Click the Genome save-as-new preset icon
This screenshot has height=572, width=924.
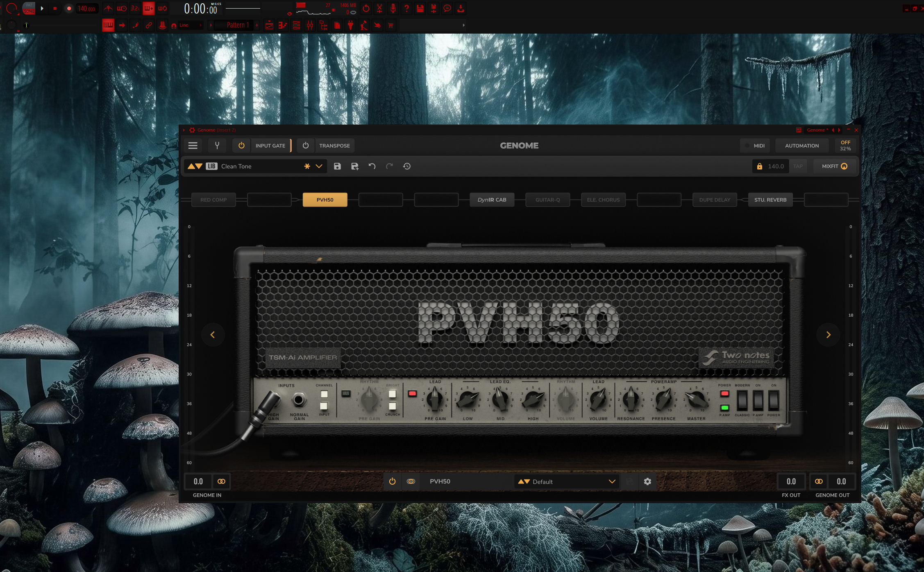click(x=355, y=166)
